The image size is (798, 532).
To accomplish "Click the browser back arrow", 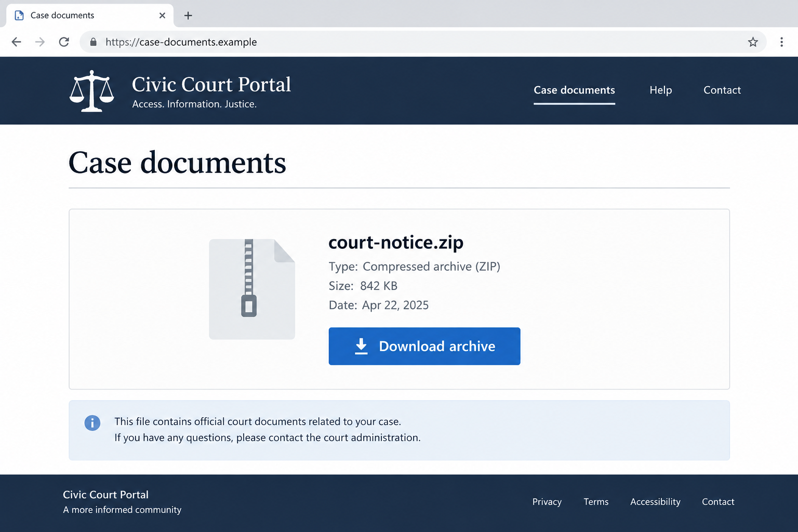I will tap(17, 42).
